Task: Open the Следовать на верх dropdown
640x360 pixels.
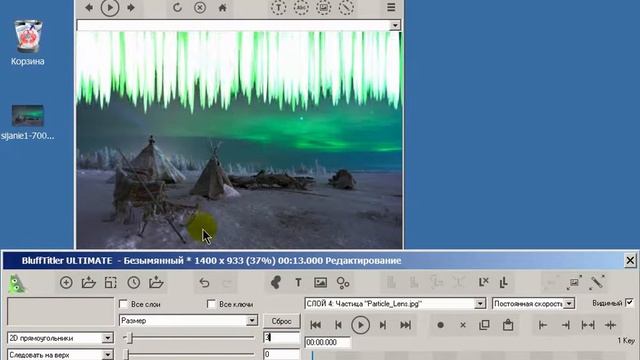Action: [x=107, y=355]
